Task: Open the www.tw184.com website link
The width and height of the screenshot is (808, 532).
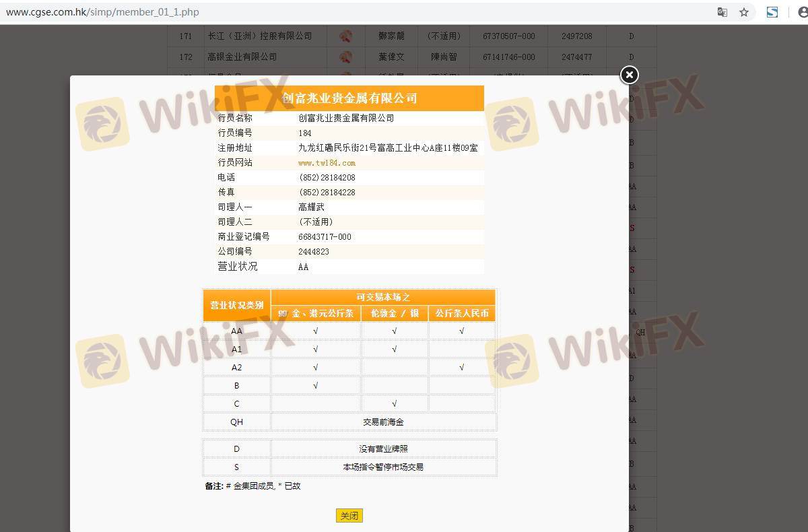Action: (x=327, y=163)
